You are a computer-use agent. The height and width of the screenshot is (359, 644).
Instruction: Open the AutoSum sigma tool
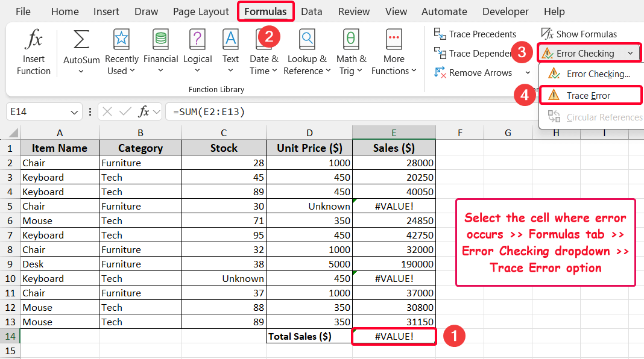81,41
